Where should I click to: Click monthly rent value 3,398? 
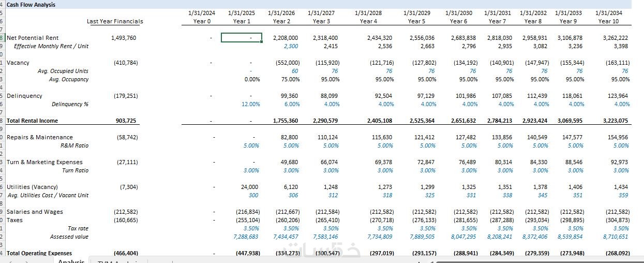pyautogui.click(x=622, y=46)
